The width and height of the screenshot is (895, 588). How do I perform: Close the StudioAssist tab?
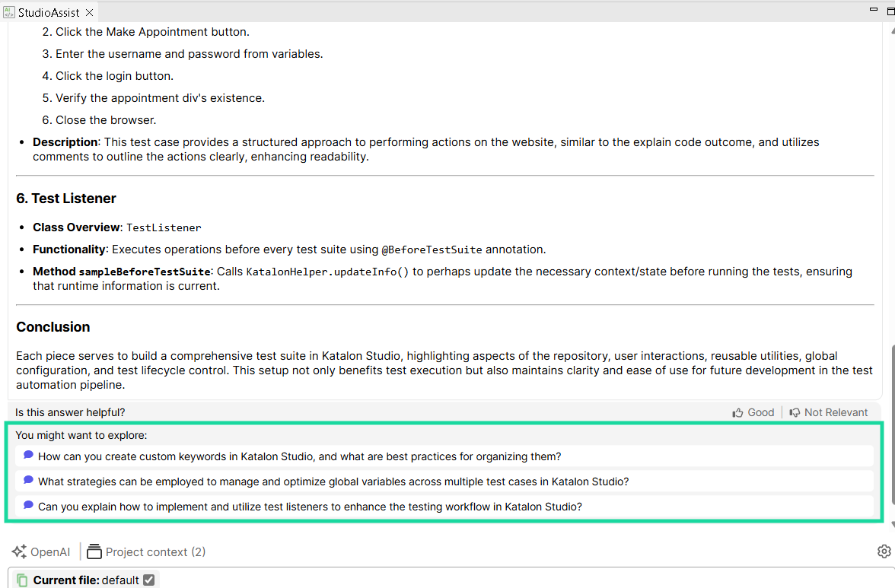click(89, 13)
